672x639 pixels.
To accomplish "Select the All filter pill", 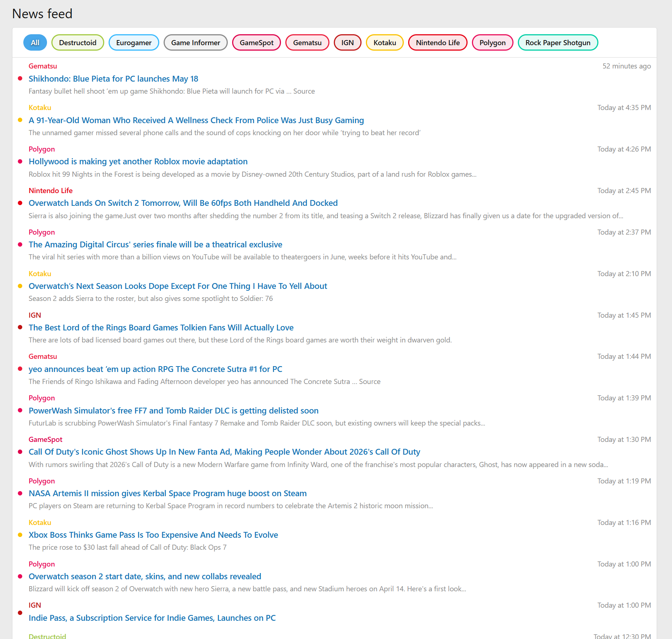I will click(x=35, y=43).
